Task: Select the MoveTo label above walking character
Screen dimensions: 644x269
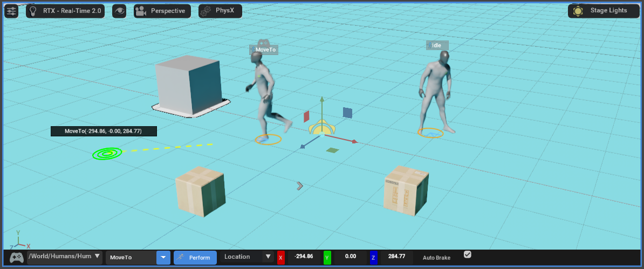Action: 264,50
